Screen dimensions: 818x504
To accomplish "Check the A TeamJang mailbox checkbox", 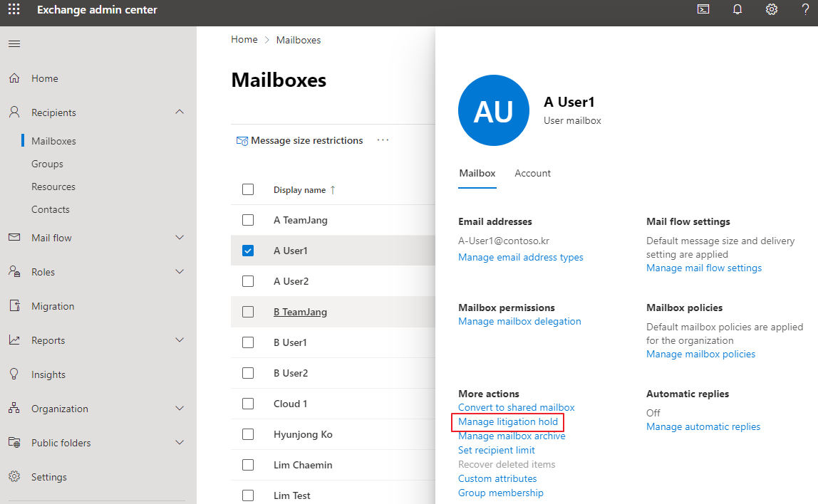I will coord(248,220).
